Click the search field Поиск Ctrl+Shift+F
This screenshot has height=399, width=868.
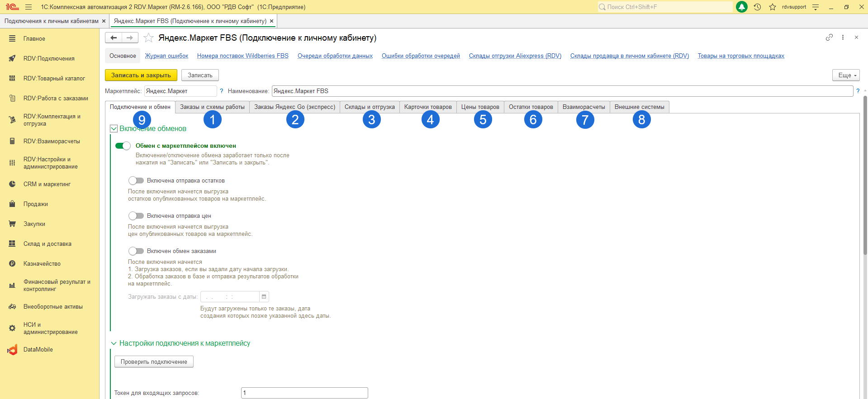pyautogui.click(x=665, y=7)
